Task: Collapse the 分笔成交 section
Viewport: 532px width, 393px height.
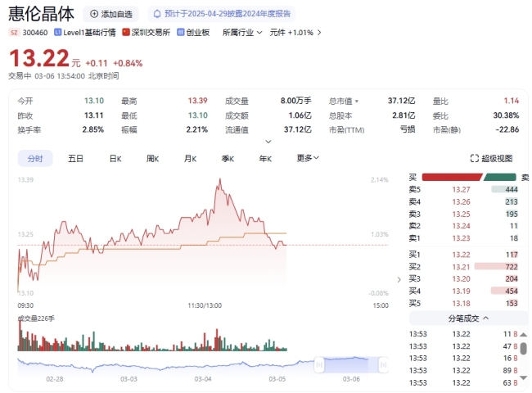Action: click(468, 318)
